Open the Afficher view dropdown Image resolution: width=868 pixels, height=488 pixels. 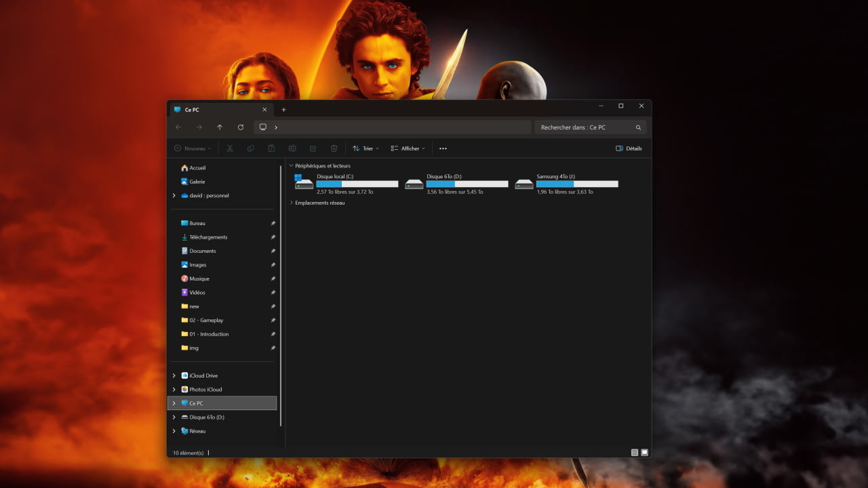coord(408,148)
